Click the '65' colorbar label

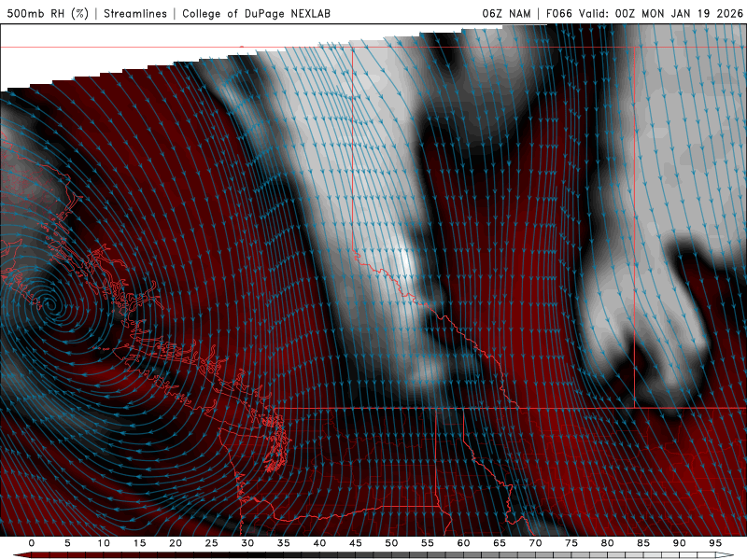500,543
